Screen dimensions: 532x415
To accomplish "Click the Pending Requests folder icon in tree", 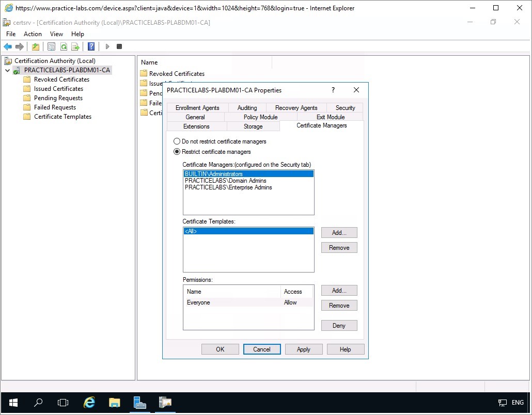I will (27, 98).
